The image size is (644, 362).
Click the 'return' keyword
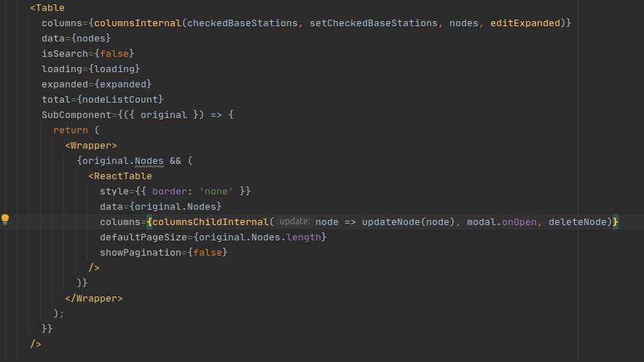click(70, 130)
